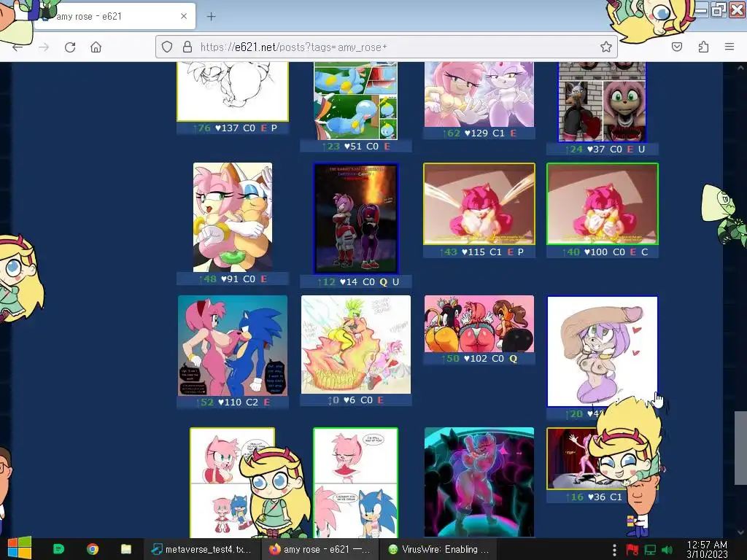747x560 pixels.
Task: Bookmark this page with the star icon
Action: pyautogui.click(x=606, y=47)
